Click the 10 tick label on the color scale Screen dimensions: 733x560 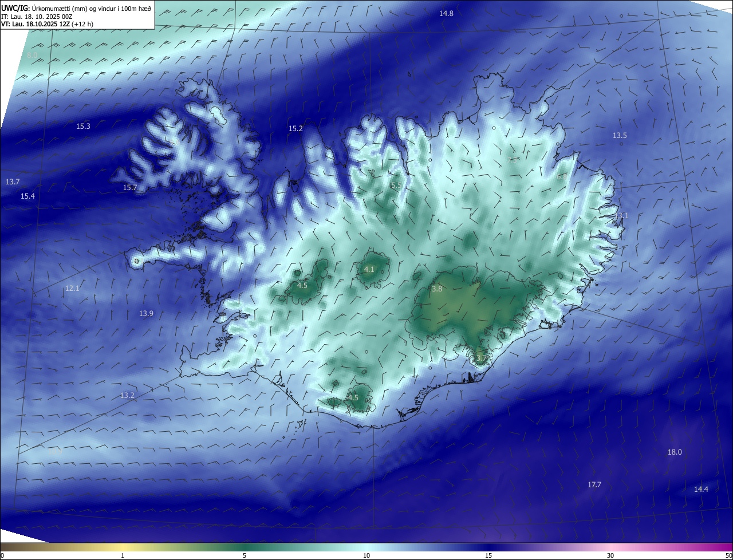point(366,556)
